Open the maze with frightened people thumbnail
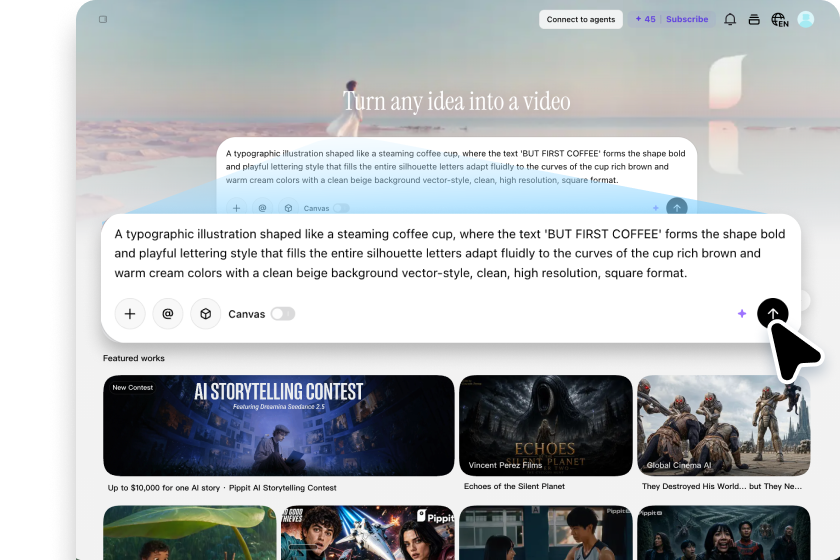 coord(724,533)
